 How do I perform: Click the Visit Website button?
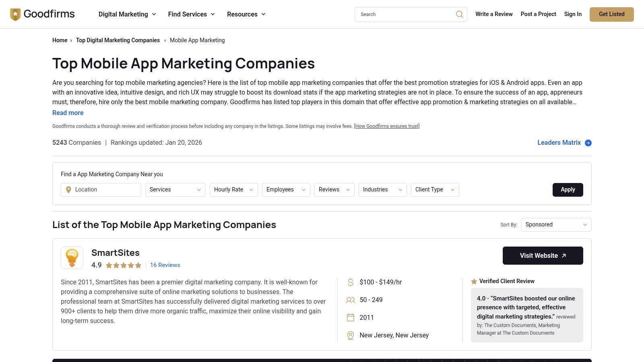(x=543, y=256)
